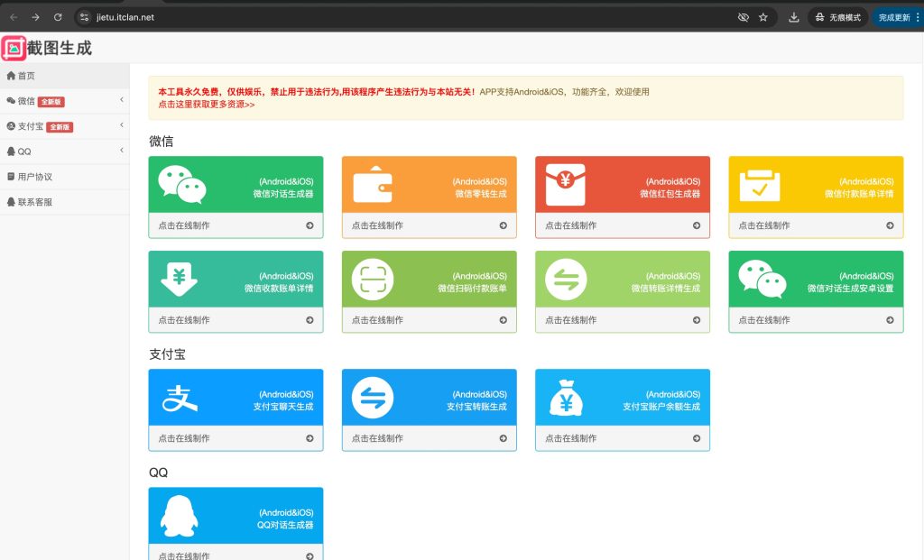The width and height of the screenshot is (924, 560).
Task: Expand the QQ sidebar menu chevron
Action: (x=122, y=151)
